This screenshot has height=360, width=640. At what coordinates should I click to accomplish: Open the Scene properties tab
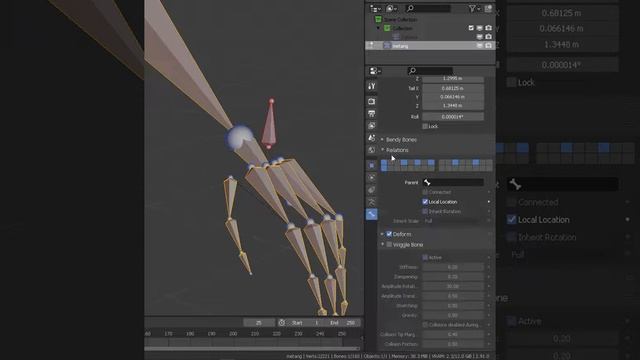tap(371, 138)
